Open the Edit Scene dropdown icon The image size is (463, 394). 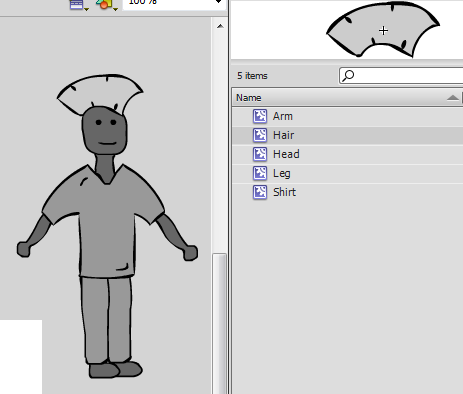79,5
